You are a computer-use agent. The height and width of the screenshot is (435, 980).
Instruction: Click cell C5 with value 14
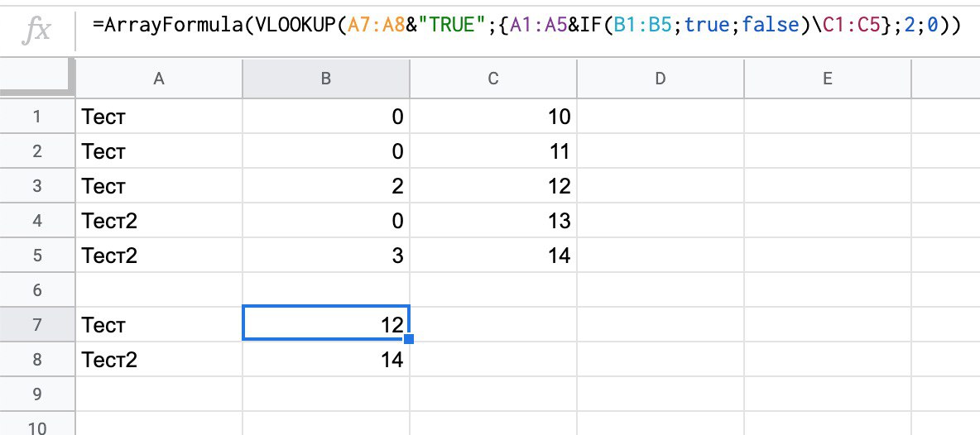pos(493,256)
